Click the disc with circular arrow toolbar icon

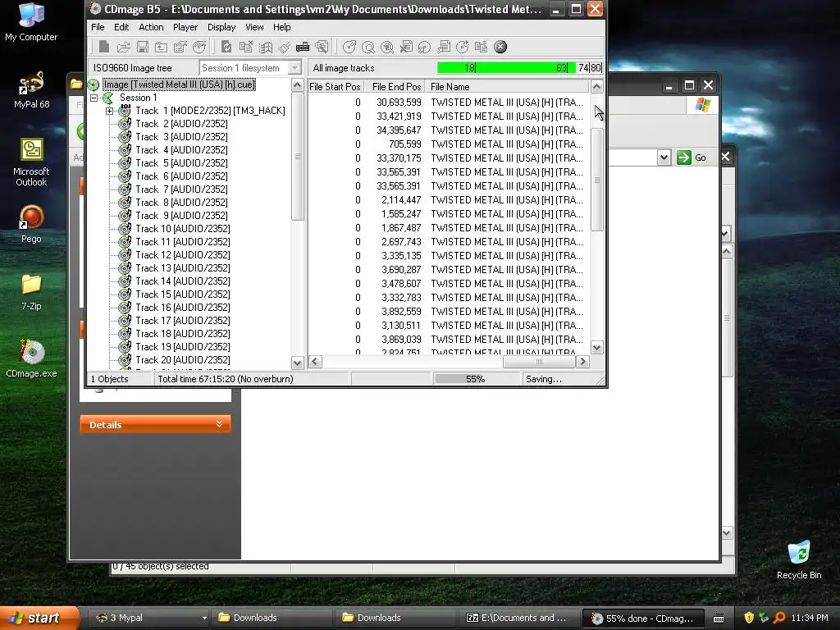463,47
